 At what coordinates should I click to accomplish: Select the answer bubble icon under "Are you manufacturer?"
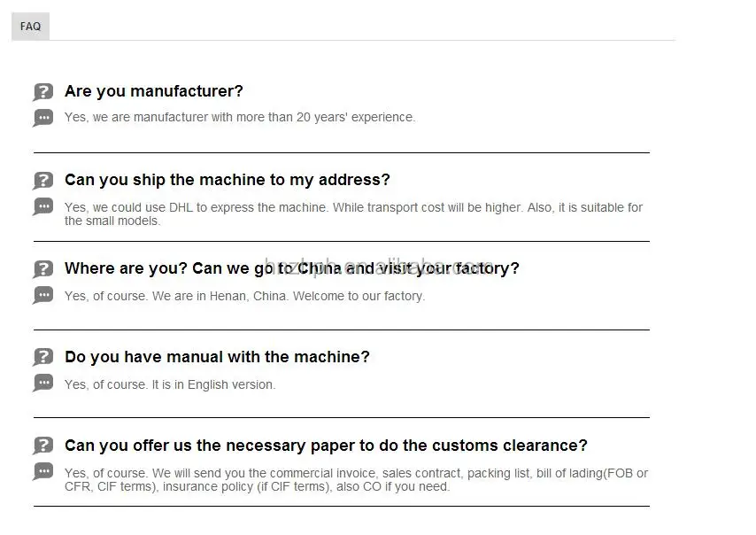[x=42, y=117]
